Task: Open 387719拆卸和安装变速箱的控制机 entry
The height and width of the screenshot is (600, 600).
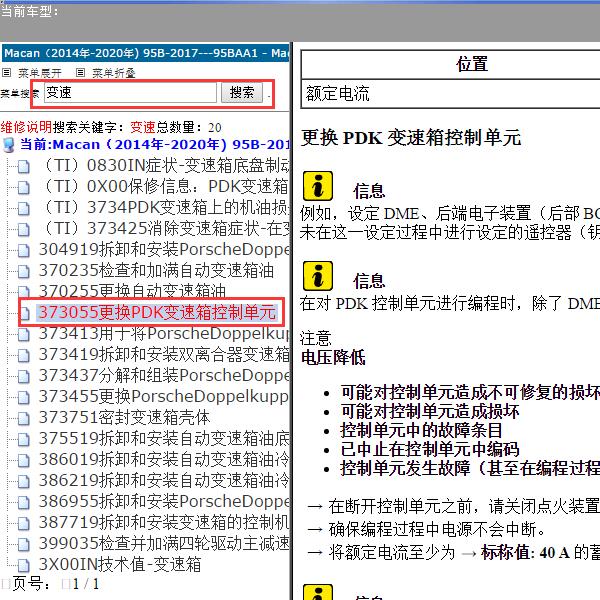Action: tap(164, 522)
